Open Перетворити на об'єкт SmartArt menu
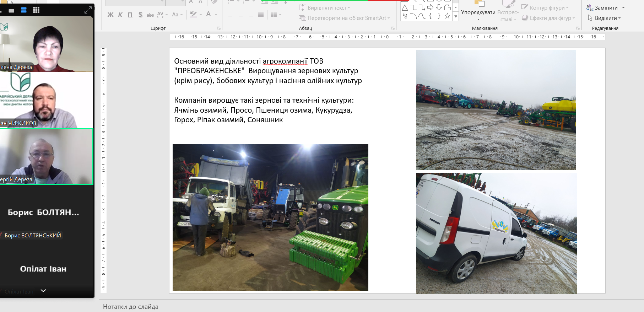The image size is (644, 312). click(345, 18)
